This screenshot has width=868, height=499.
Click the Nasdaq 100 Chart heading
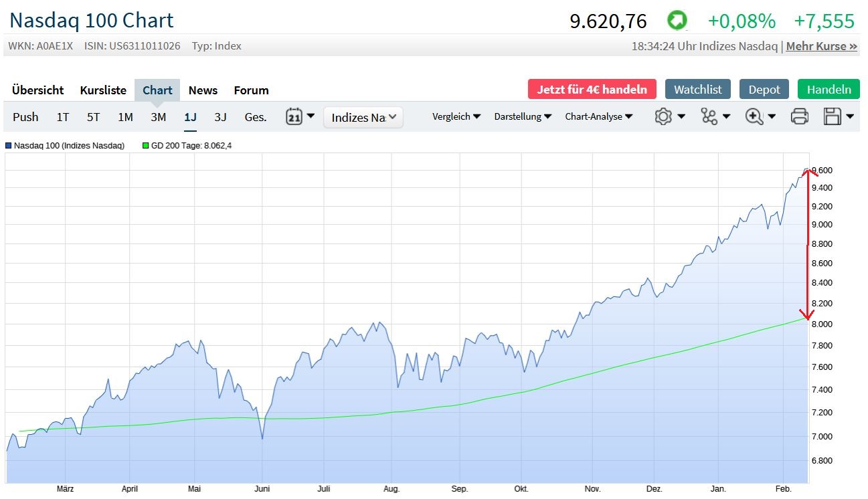coord(92,20)
